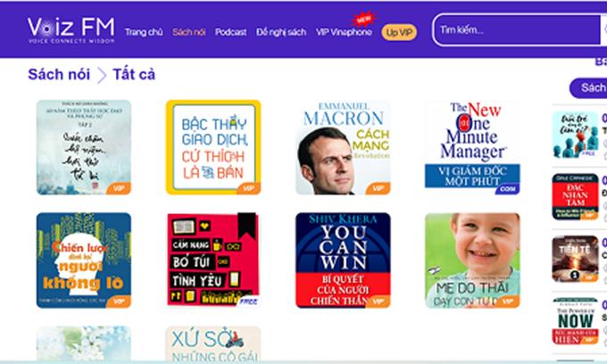Open The Power of Now sidebar thumbnail
The width and height of the screenshot is (607, 364).
(575, 321)
